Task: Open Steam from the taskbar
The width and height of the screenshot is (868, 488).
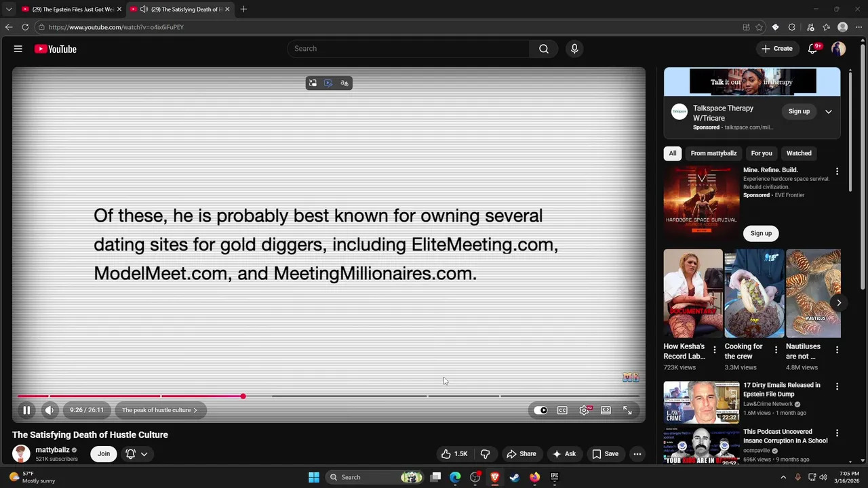Action: point(515,477)
